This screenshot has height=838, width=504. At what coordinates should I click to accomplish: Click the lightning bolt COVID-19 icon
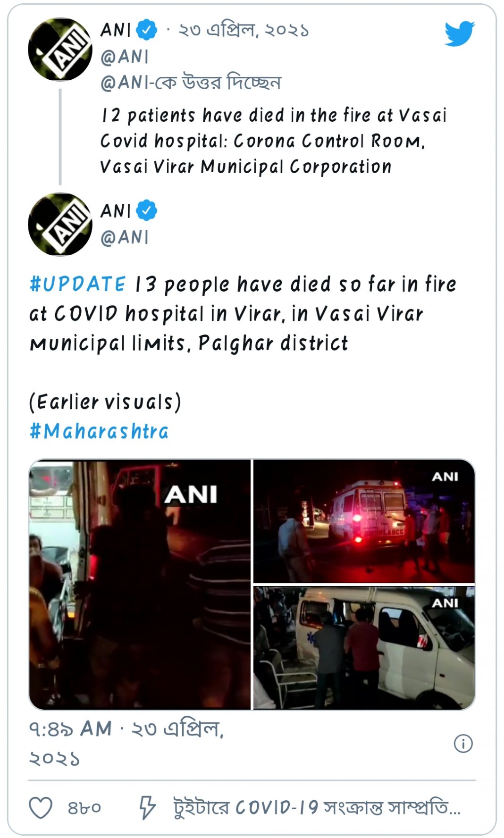coord(147,807)
